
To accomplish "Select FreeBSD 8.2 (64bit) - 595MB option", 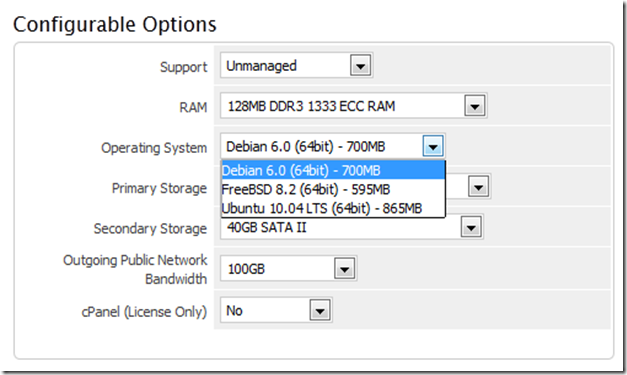I will point(333,189).
